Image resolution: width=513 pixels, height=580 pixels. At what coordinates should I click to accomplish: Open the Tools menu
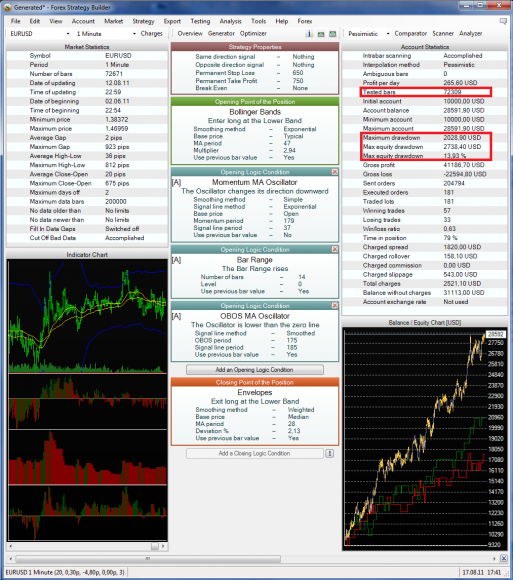(259, 21)
